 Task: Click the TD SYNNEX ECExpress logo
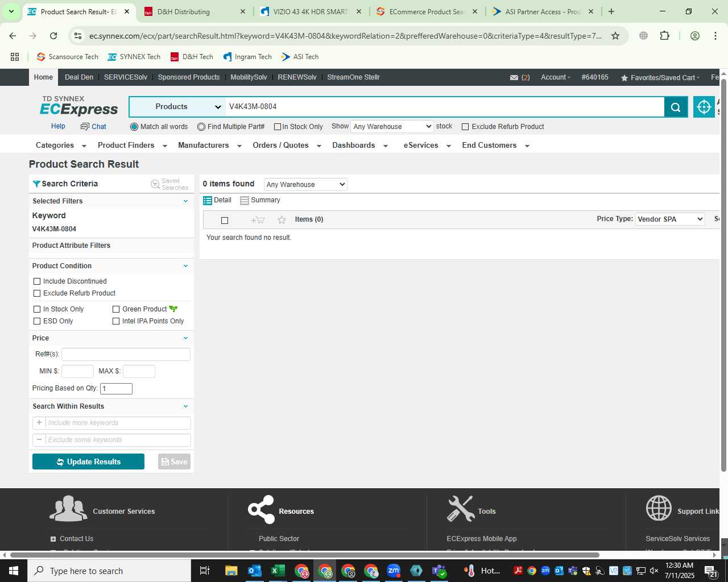(78, 106)
